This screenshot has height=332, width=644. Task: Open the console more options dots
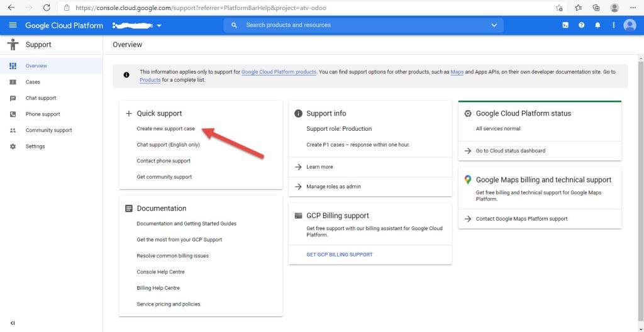pyautogui.click(x=614, y=25)
